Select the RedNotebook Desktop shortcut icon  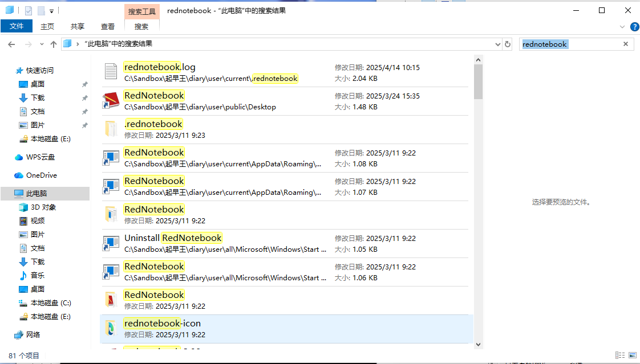111,100
